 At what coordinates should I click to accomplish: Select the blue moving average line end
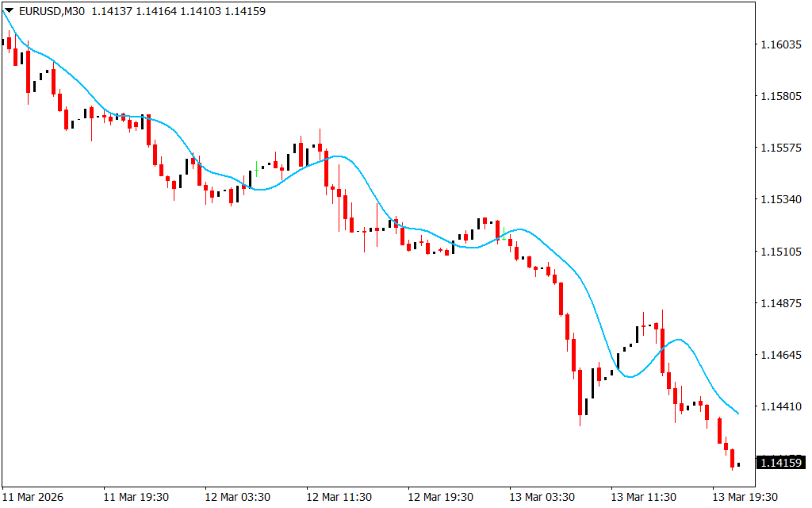[x=738, y=413]
